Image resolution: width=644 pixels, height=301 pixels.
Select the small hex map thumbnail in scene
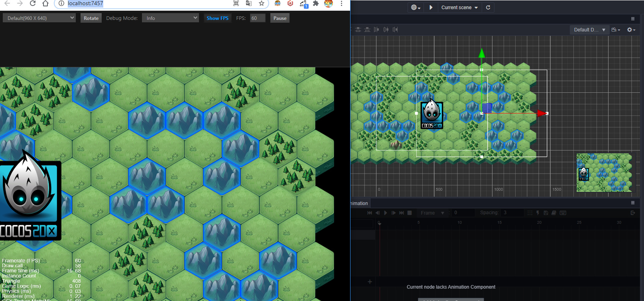[604, 172]
